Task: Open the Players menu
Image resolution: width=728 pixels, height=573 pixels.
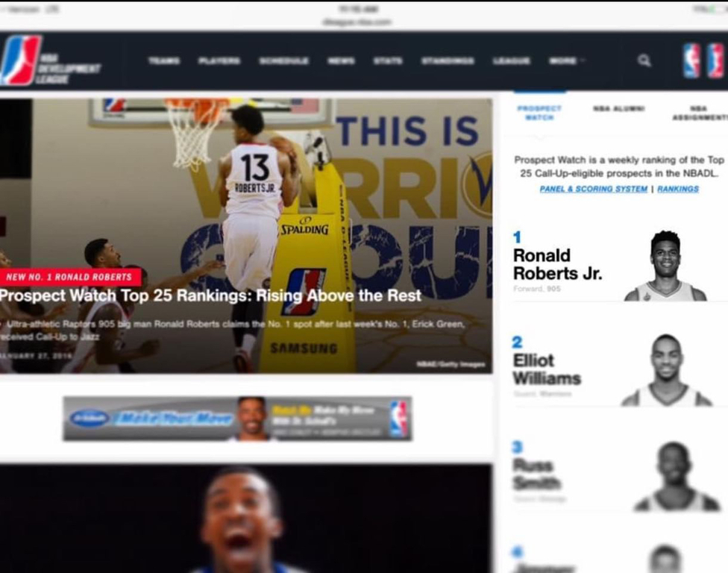Action: pos(219,61)
